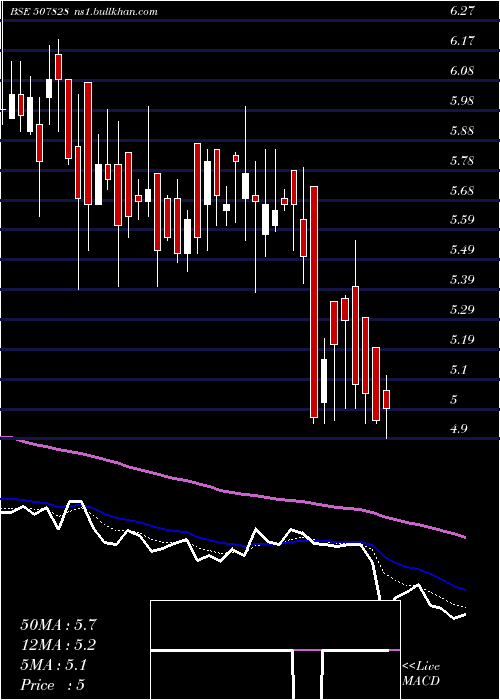
Task: Click the 5.29 price axis label
Action: pyautogui.click(x=462, y=310)
